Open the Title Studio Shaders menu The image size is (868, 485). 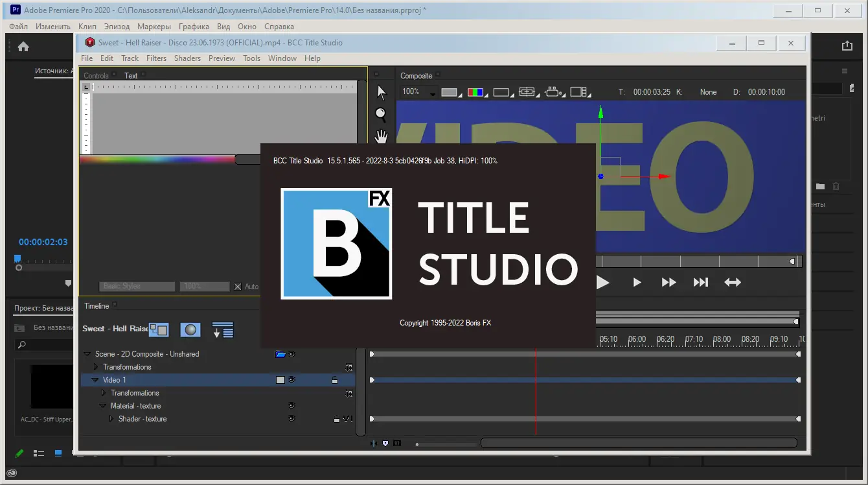[188, 58]
